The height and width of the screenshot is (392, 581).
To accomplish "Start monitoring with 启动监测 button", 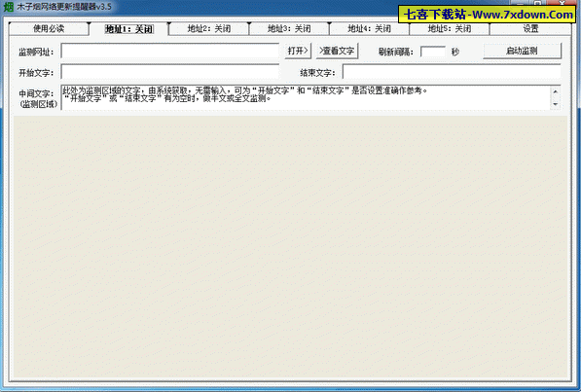I will (522, 51).
